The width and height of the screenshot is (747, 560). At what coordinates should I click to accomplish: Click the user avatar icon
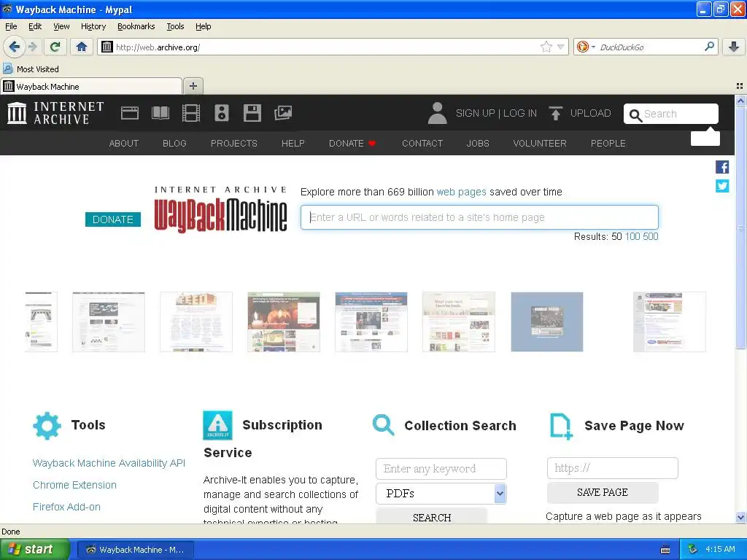pyautogui.click(x=437, y=113)
